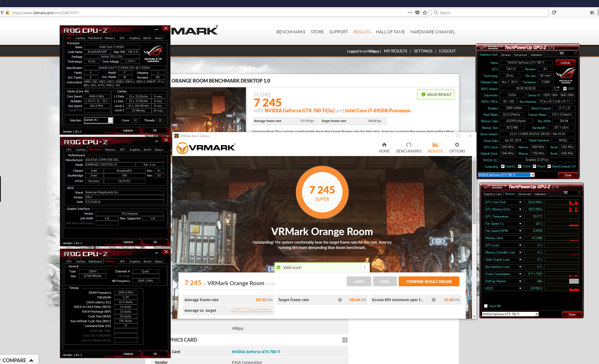This screenshot has width=599, height=364.
Task: Open VRMark Benchmarks gauge icon
Action: pos(409,145)
